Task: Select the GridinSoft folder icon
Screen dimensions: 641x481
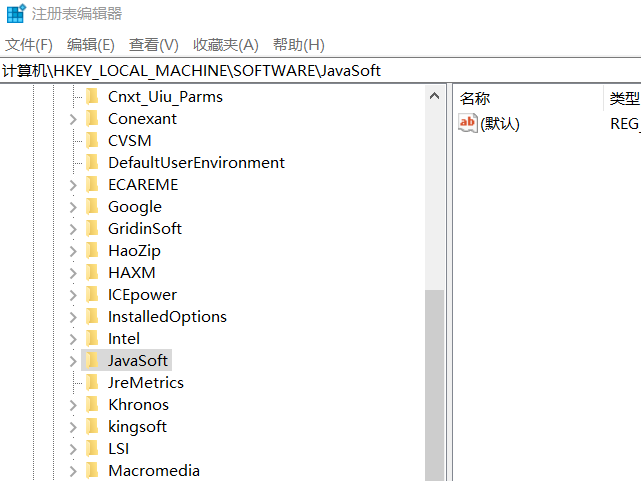Action: [x=92, y=229]
